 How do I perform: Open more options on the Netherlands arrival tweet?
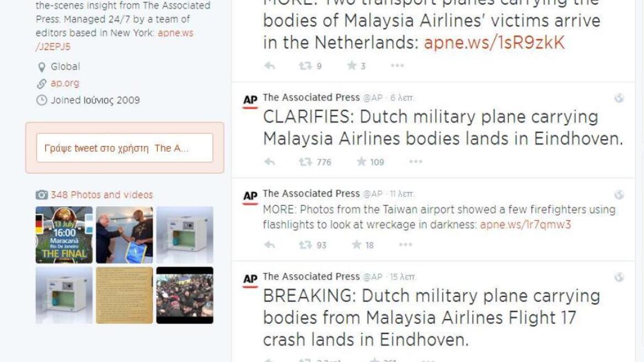click(397, 65)
